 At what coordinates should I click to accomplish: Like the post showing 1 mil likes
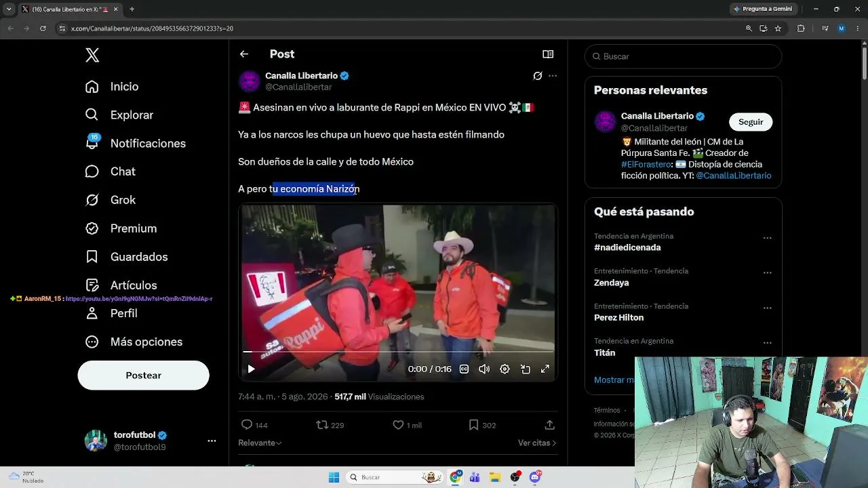click(398, 425)
